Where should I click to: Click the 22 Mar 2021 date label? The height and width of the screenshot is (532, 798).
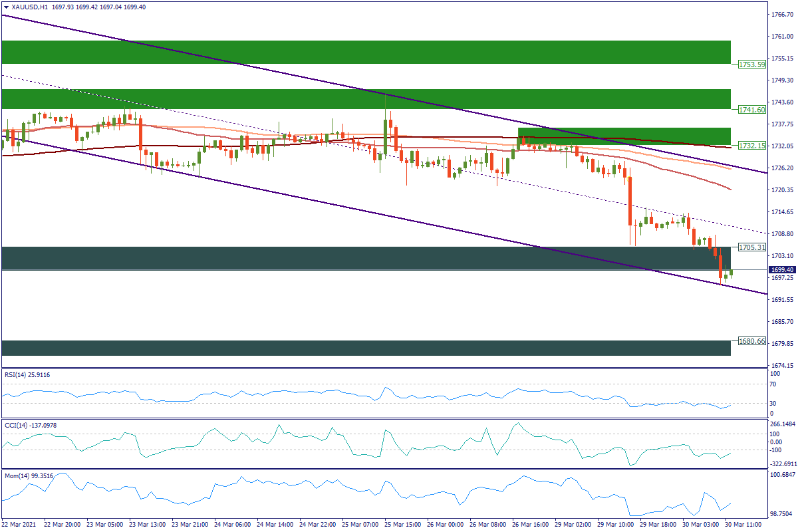20,524
